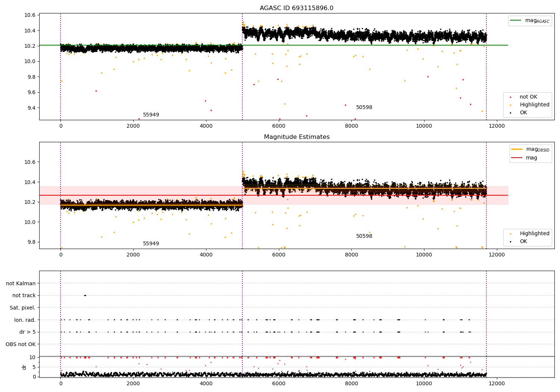This screenshot has height=392, width=560.
Task: Click y-tick 9.6 in the AGASC ID plot
Action: coord(31,93)
